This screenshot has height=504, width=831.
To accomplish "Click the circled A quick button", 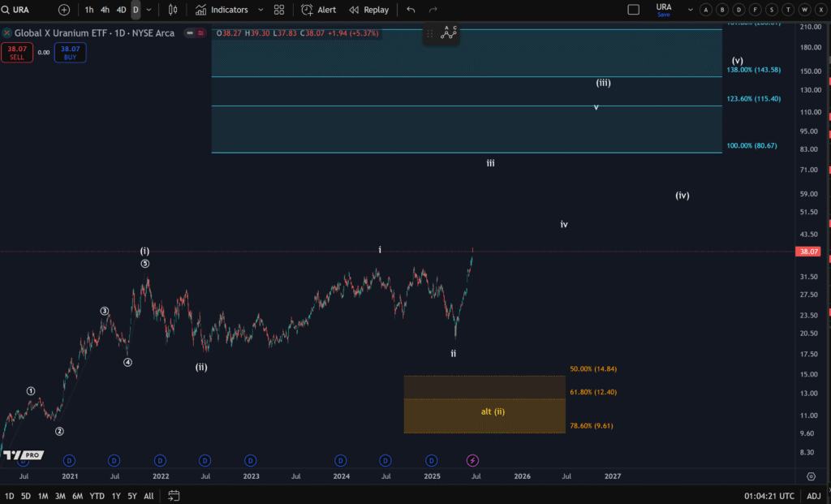I will pos(705,10).
